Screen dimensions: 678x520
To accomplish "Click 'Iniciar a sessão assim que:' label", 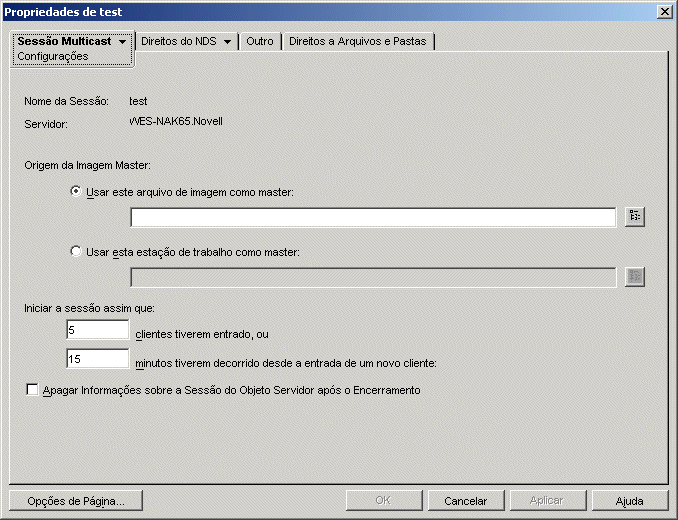I will click(x=90, y=308).
